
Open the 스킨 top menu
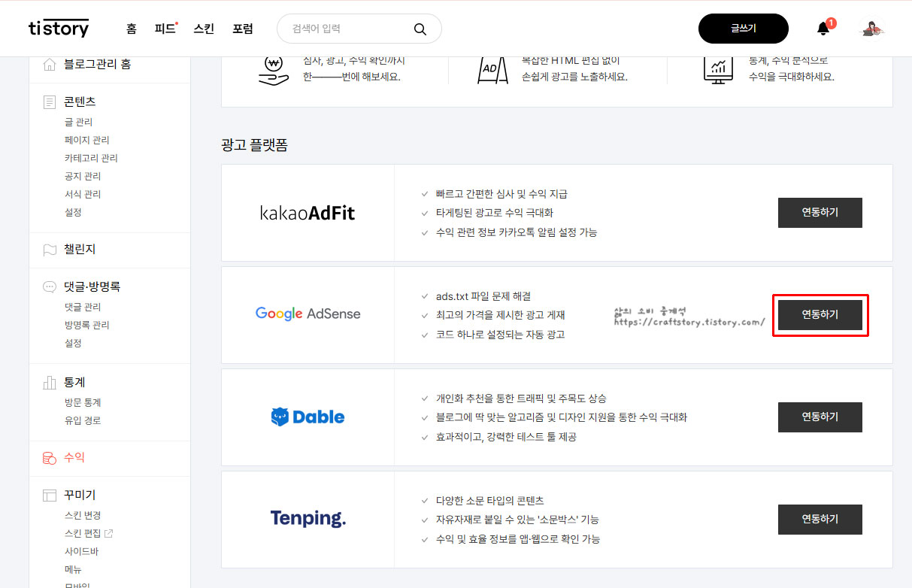click(x=204, y=29)
